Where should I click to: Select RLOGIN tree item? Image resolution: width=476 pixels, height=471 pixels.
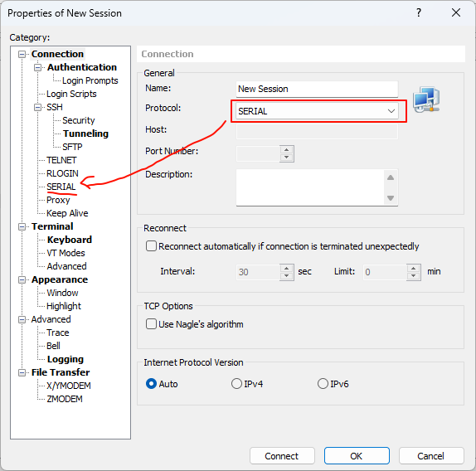point(62,173)
